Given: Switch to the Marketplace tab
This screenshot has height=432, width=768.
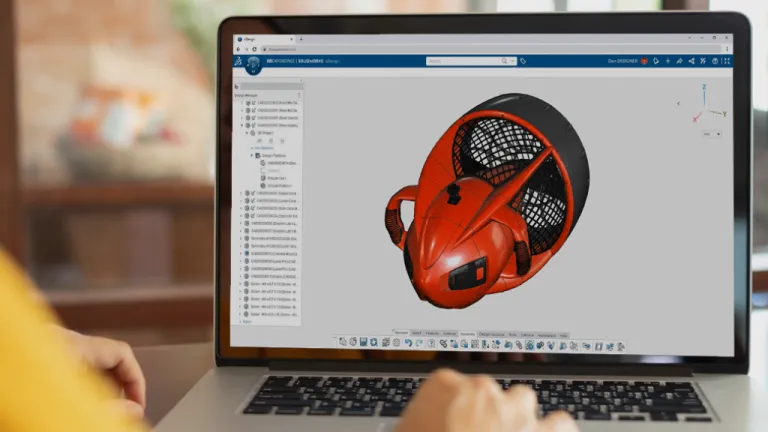Looking at the screenshot, I should pyautogui.click(x=547, y=335).
